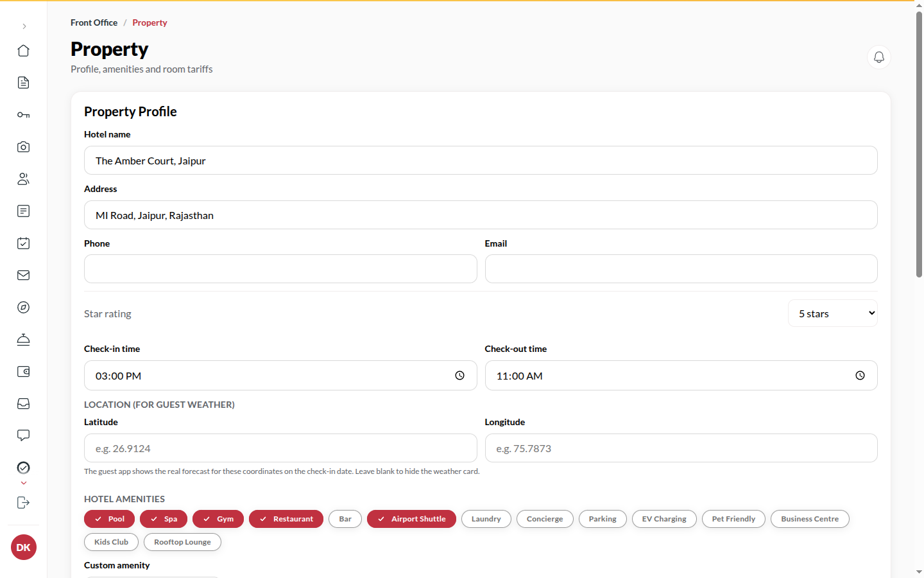The height and width of the screenshot is (578, 924).
Task: Click the red down-chevron in the sidebar
Action: 24,483
